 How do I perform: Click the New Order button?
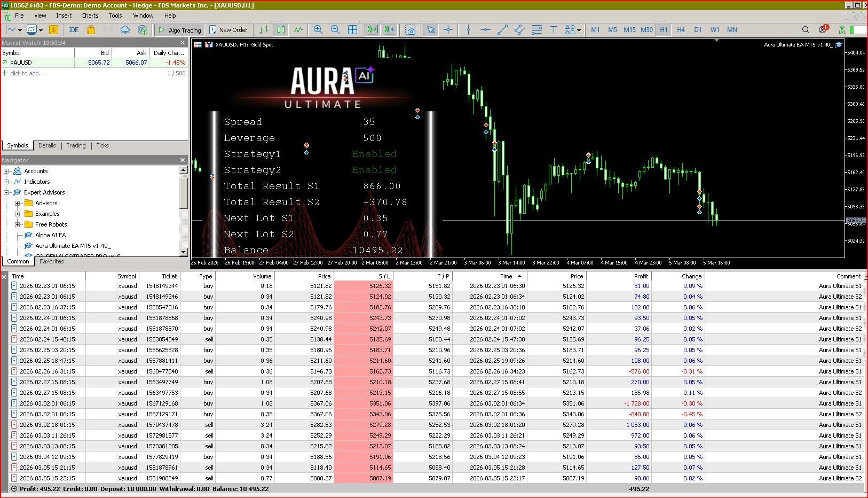[228, 30]
